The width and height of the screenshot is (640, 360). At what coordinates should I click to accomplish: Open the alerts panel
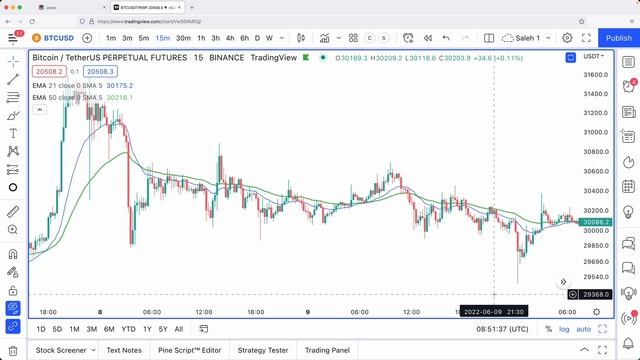[629, 86]
